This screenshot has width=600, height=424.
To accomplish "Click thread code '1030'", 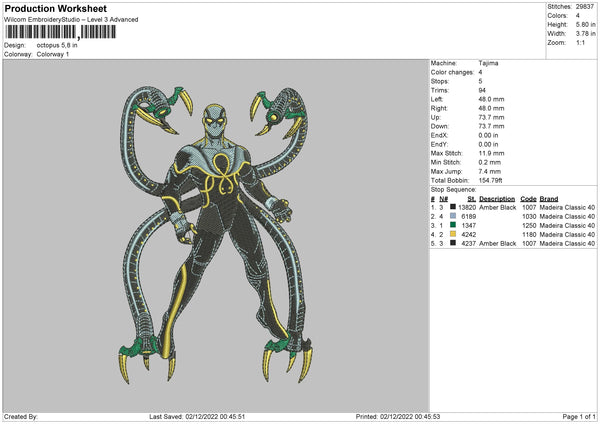I will point(529,217).
